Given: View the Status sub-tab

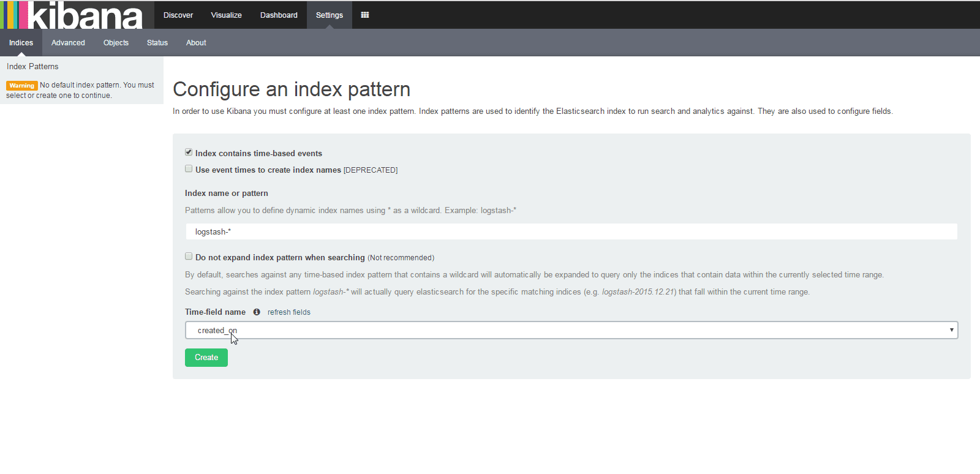Looking at the screenshot, I should point(157,43).
